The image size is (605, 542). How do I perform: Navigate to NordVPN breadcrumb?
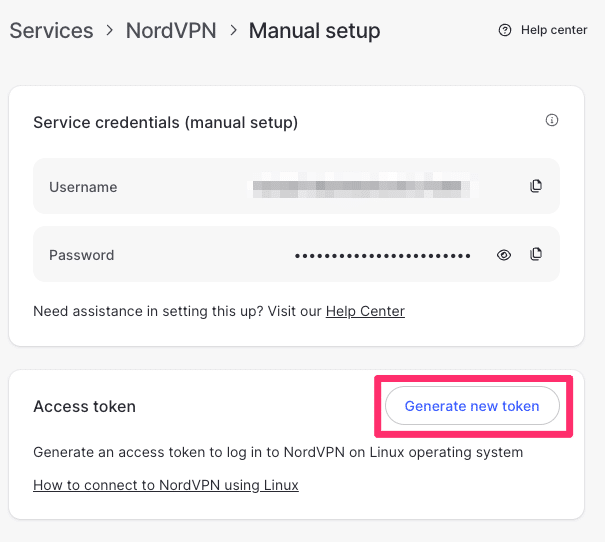[x=171, y=30]
